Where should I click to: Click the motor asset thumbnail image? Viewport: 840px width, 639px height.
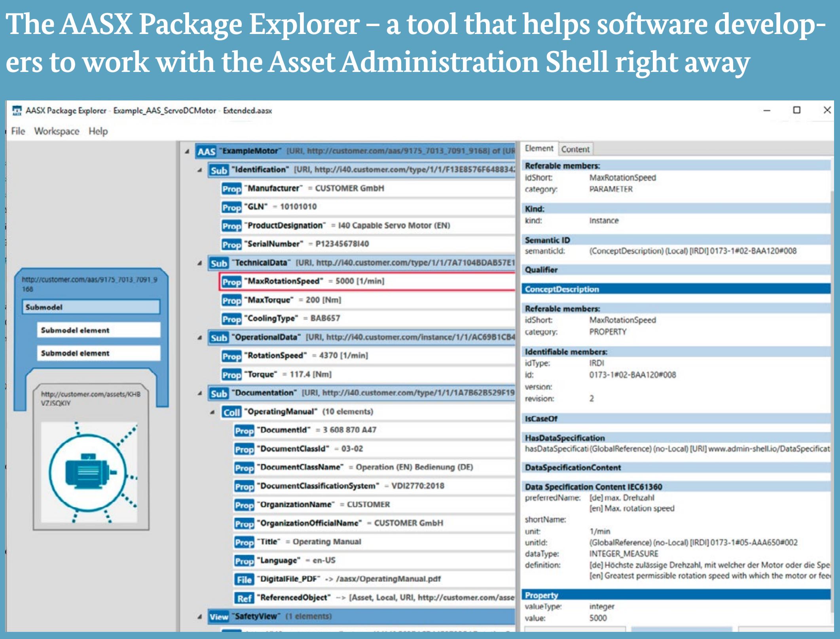pyautogui.click(x=90, y=472)
